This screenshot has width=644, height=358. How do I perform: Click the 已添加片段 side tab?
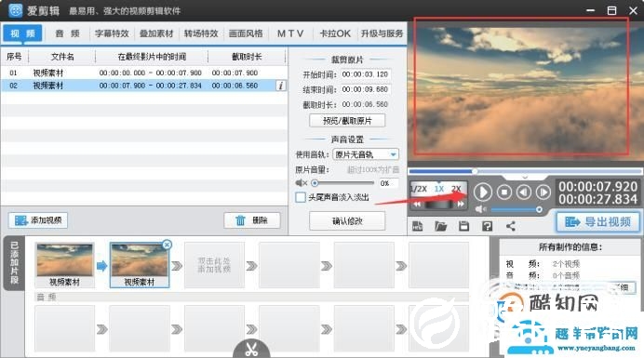(14, 263)
